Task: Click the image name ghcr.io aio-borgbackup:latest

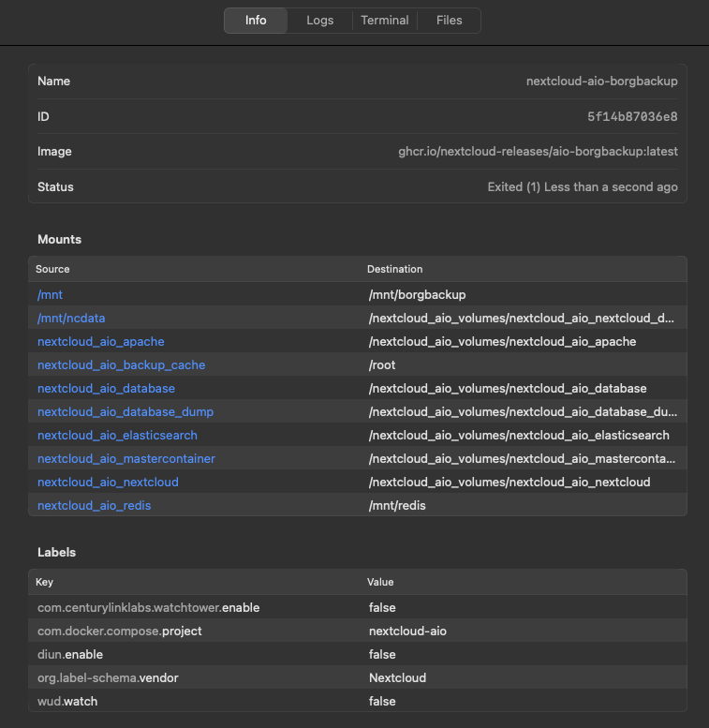Action: (x=538, y=152)
